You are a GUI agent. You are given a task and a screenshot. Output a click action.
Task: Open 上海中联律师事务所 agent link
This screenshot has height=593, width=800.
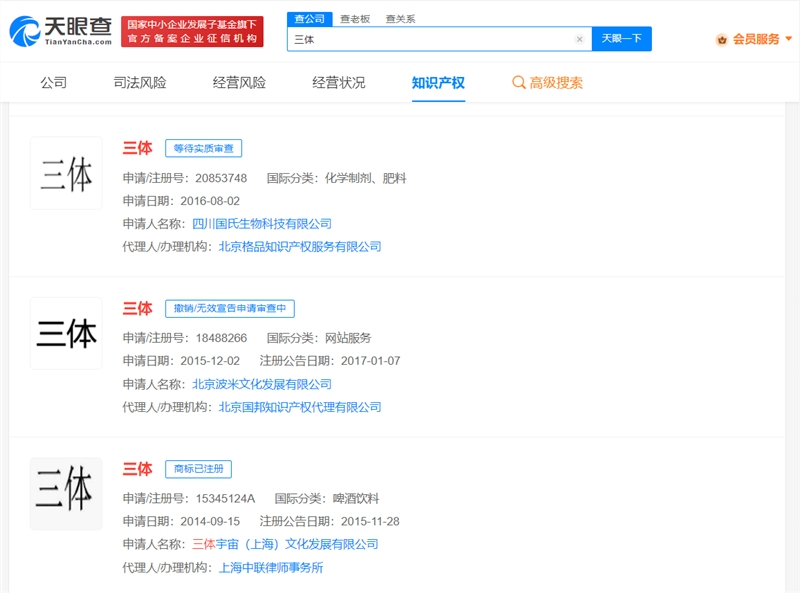click(x=271, y=567)
